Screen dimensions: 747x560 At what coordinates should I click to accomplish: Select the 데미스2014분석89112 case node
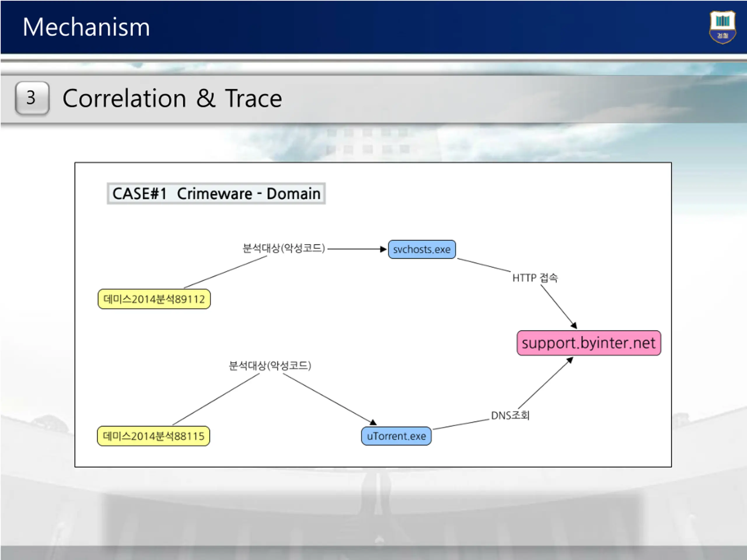click(x=154, y=299)
